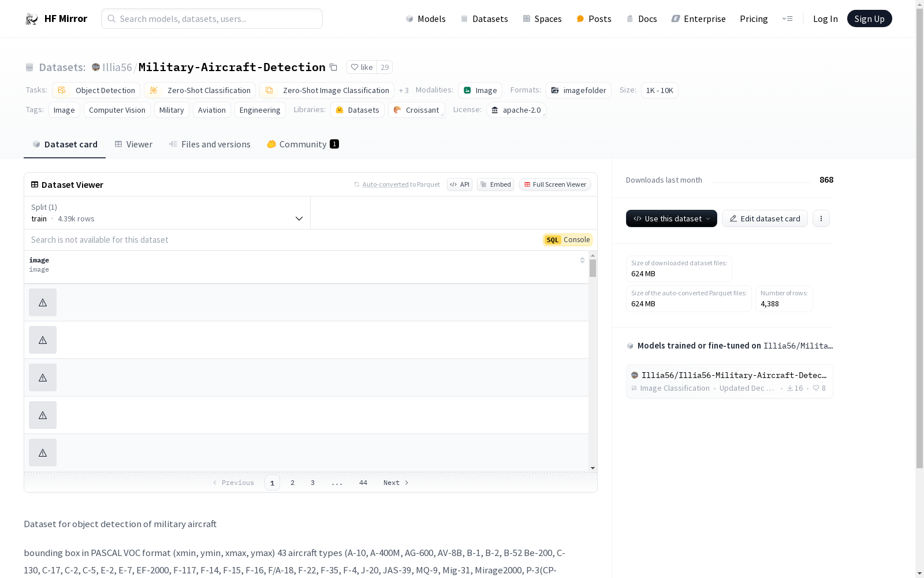The image size is (924, 578).
Task: Click the search models input field
Action: (212, 18)
